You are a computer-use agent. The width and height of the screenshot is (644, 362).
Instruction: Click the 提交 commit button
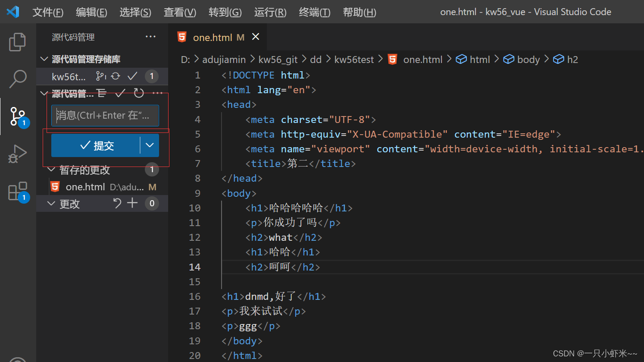click(96, 145)
